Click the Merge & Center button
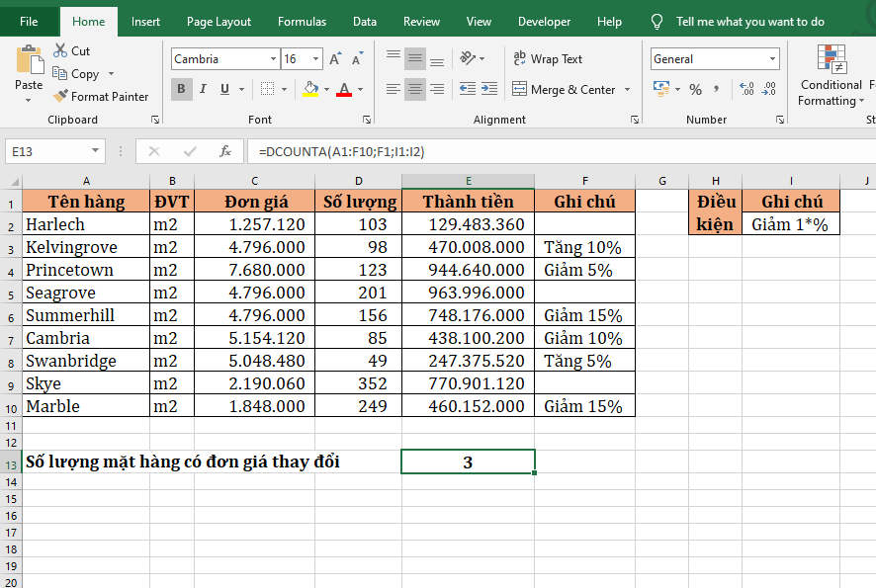The width and height of the screenshot is (876, 588). pos(564,90)
